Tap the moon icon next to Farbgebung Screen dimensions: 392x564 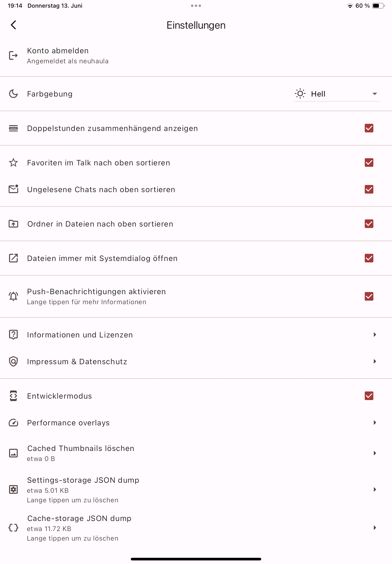pos(13,94)
